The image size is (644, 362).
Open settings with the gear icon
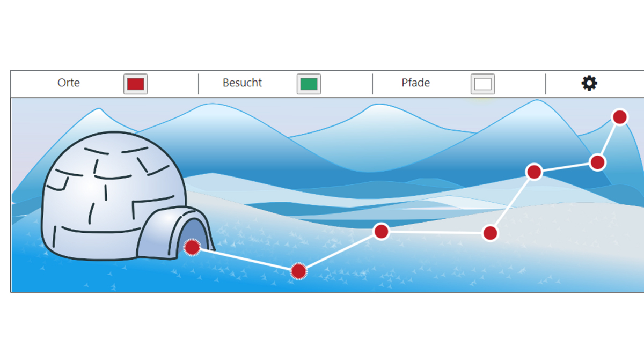point(589,83)
